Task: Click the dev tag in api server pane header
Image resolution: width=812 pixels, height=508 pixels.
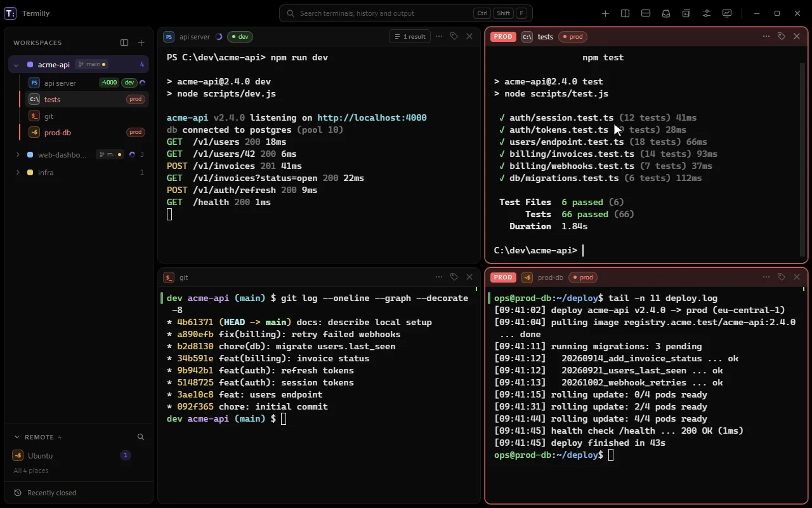Action: pos(240,37)
